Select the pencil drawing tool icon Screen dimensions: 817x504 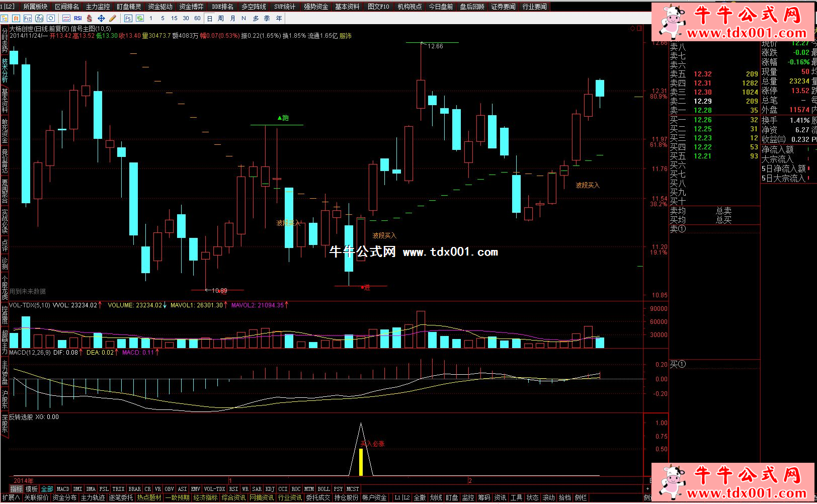[x=113, y=18]
